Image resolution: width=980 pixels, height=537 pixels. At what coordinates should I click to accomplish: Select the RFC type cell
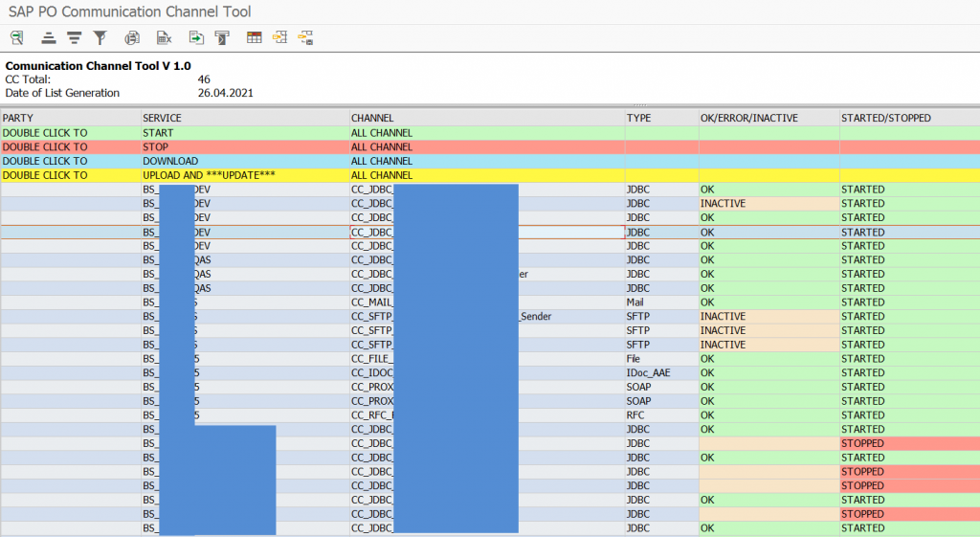pyautogui.click(x=662, y=415)
